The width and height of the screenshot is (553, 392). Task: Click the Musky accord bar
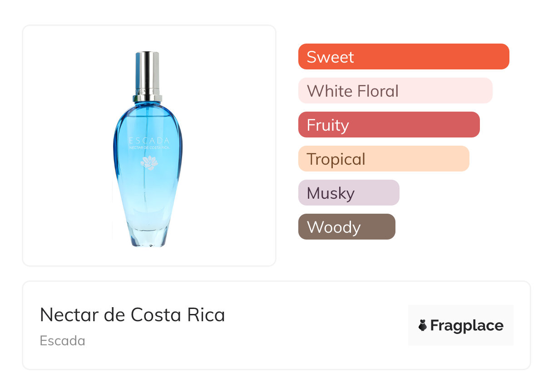click(348, 193)
